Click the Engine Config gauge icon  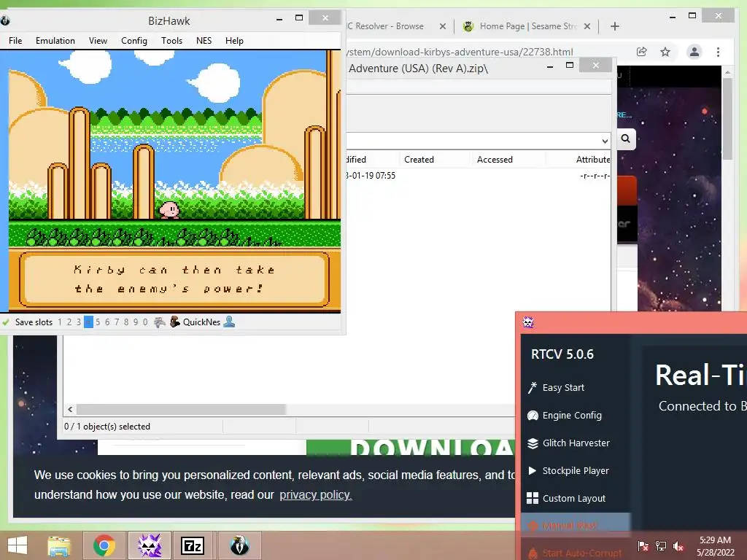pyautogui.click(x=533, y=415)
